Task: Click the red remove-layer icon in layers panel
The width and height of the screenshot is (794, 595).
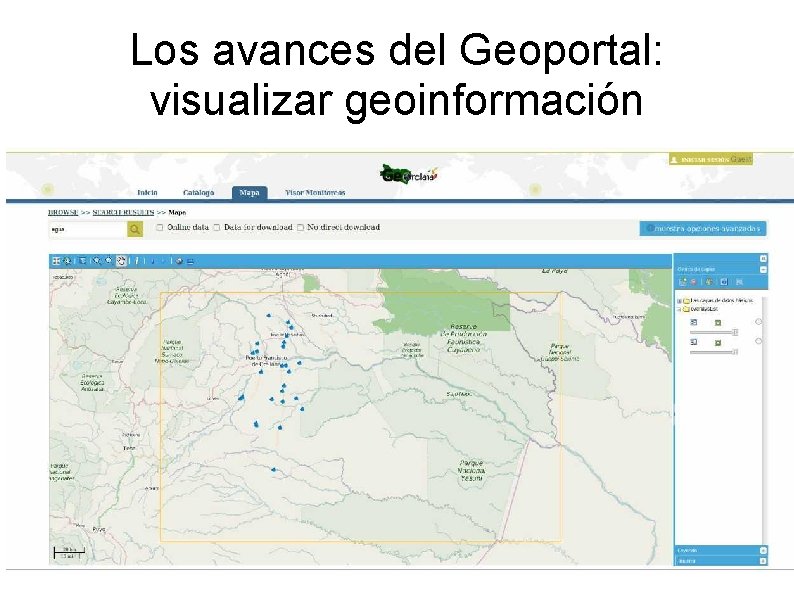Action: [693, 282]
